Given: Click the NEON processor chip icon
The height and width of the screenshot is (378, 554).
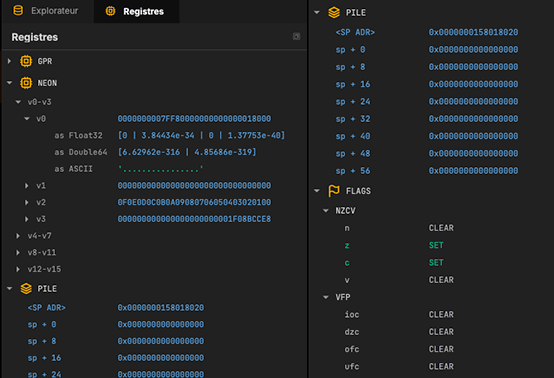Looking at the screenshot, I should tap(26, 83).
